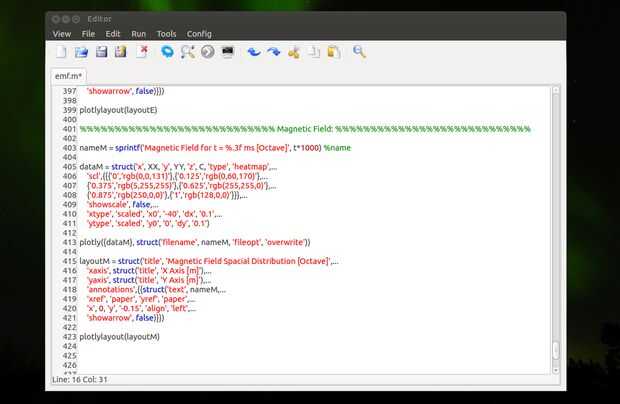Click the layoutM = struct line 415
The image size is (620, 404).
click(209, 261)
